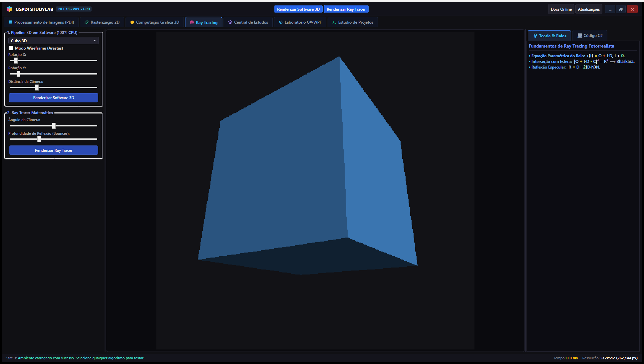
Task: Click the terminal prompt icon on Estúdio de Projetos
Action: click(x=334, y=22)
